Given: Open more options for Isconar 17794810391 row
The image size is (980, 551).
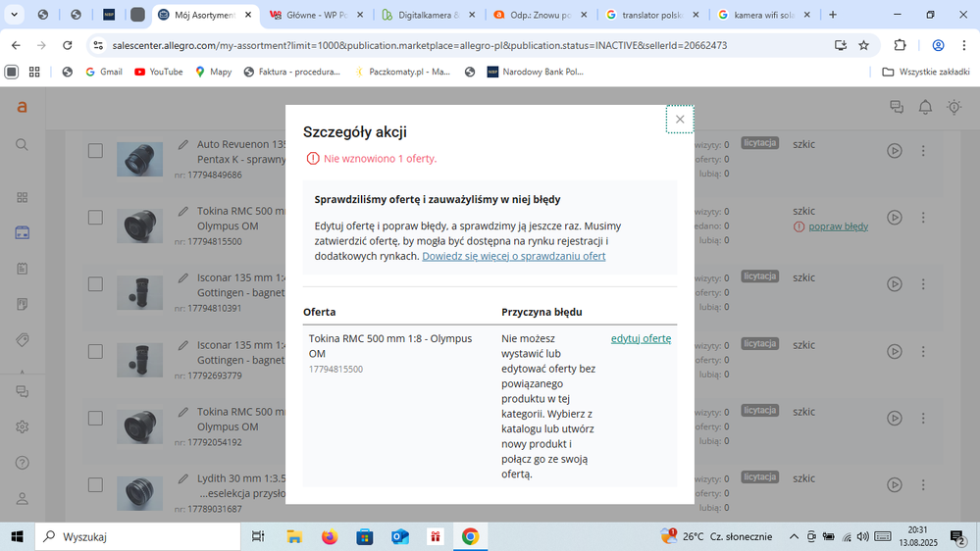Looking at the screenshot, I should coord(923,284).
